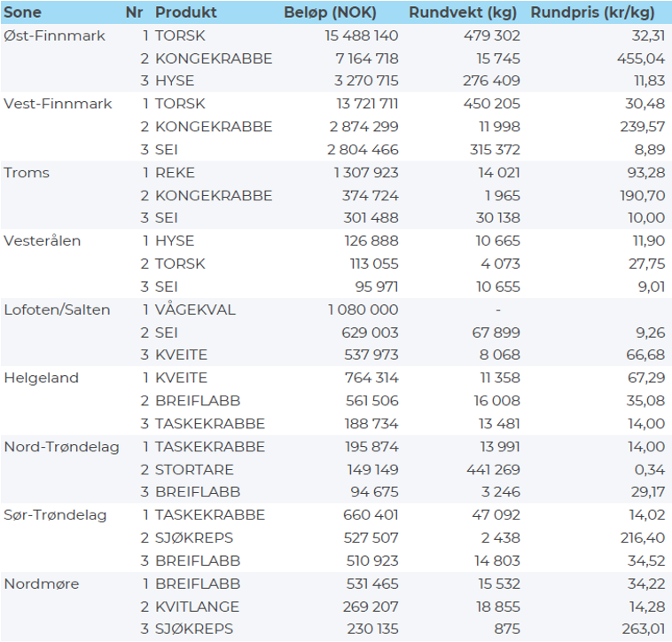
Task: Select the Rundvekt (kg) column header
Action: coord(465,13)
